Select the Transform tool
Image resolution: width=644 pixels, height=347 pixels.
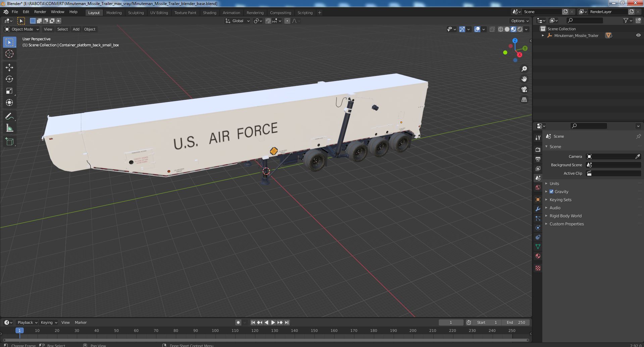coord(9,103)
